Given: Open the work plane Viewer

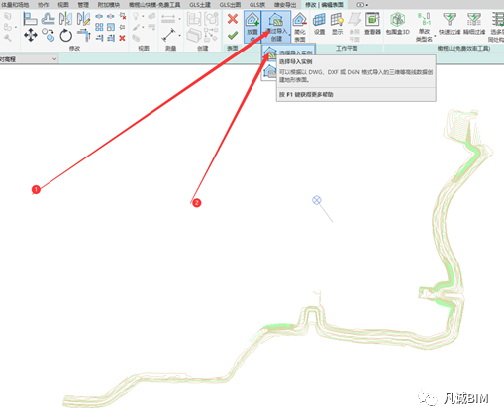Looking at the screenshot, I should point(372,23).
